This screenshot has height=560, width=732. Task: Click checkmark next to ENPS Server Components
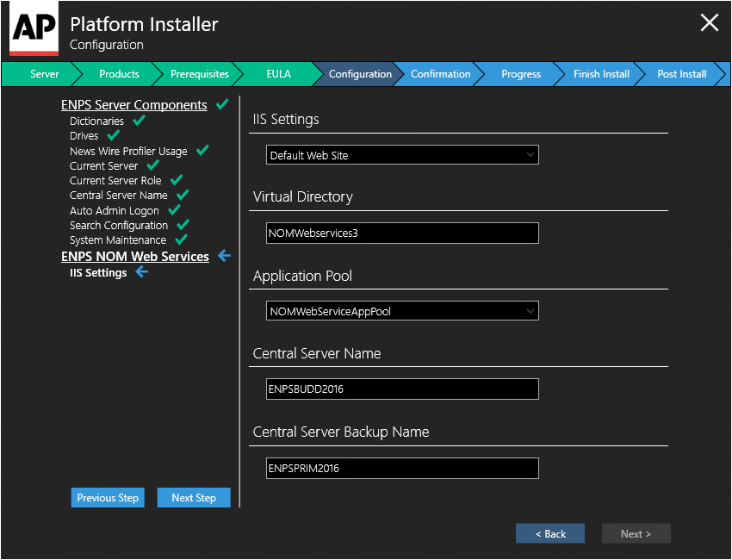222,104
